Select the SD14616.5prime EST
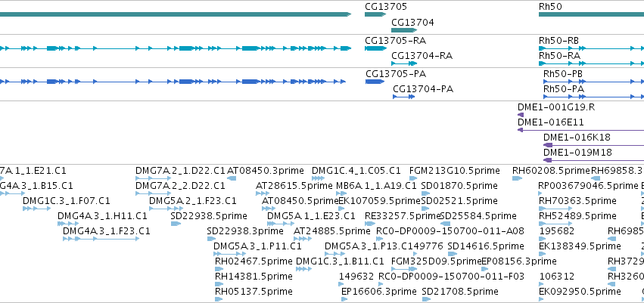This screenshot has height=303, width=644. pyautogui.click(x=452, y=254)
